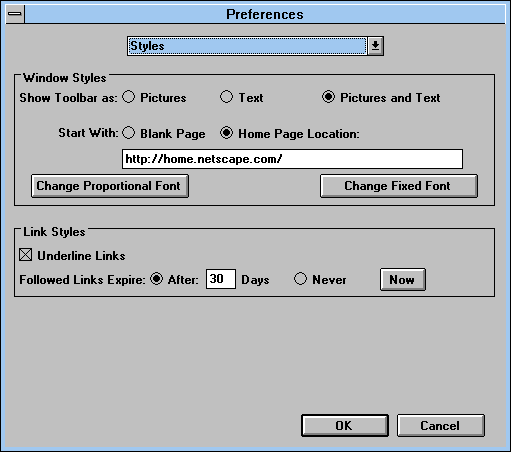
Task: Click the Change Fixed Font button
Action: click(399, 186)
